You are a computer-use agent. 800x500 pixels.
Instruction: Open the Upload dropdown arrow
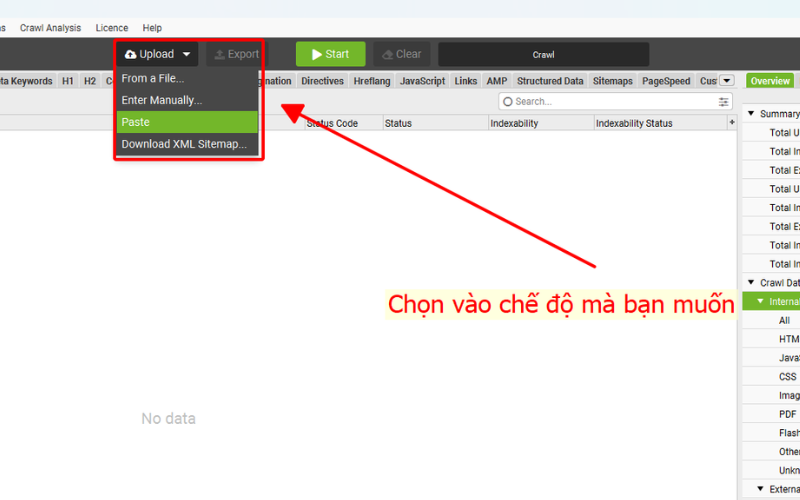pyautogui.click(x=186, y=54)
